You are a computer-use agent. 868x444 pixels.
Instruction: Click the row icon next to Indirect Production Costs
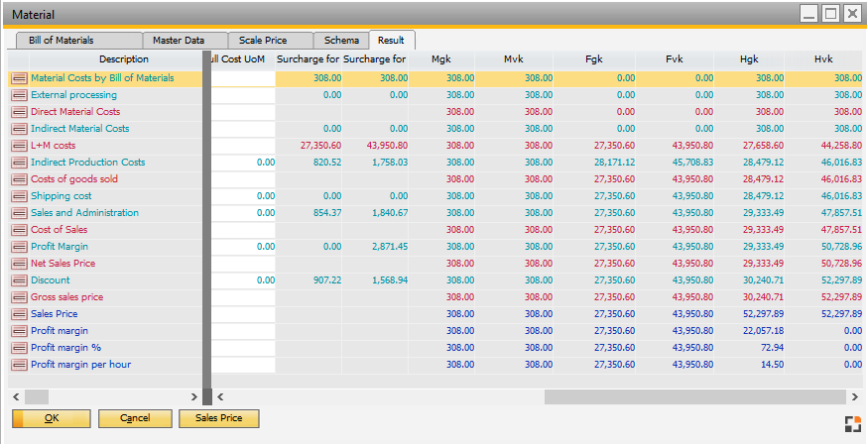coord(19,163)
